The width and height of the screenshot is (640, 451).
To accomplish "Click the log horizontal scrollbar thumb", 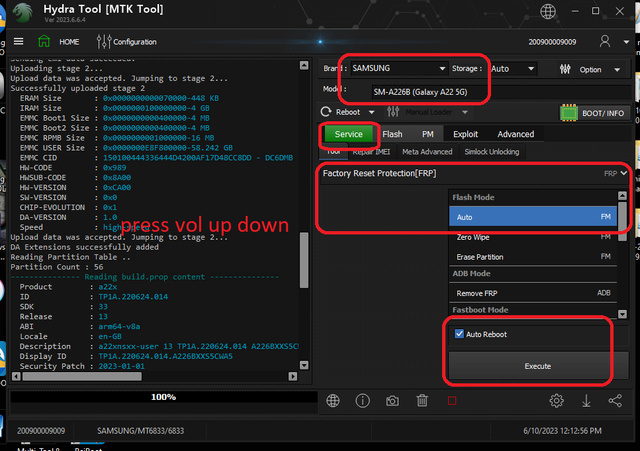I will [x=82, y=376].
